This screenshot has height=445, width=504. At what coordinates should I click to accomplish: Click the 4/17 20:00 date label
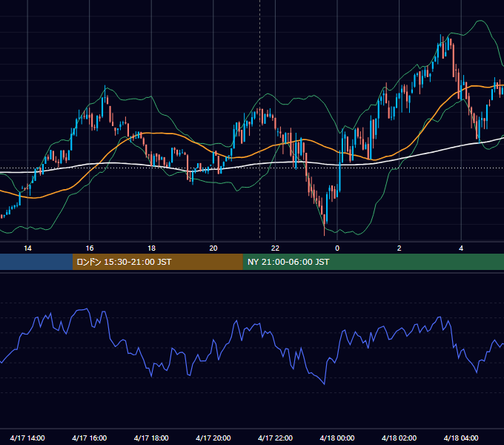[213, 438]
